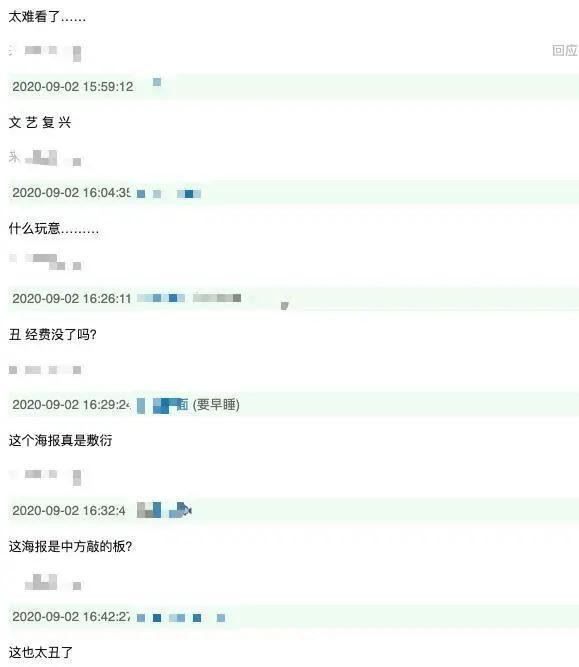Click the comment 这个海报真是敷衍
Viewport: 579px width, 667px height.
pyautogui.click(x=60, y=440)
